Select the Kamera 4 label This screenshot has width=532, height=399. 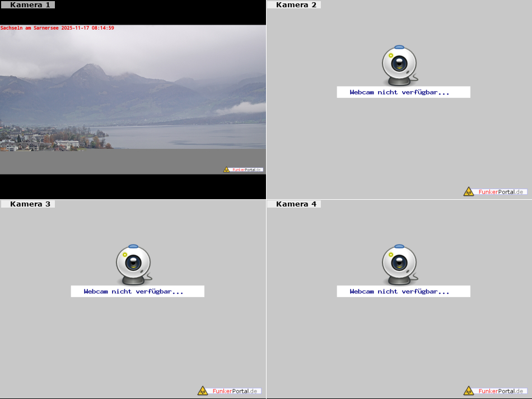pyautogui.click(x=296, y=204)
